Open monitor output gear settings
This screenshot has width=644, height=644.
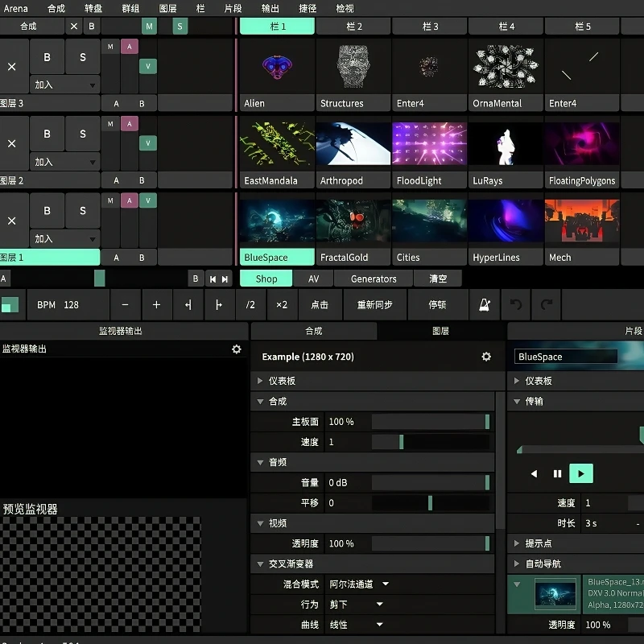236,349
